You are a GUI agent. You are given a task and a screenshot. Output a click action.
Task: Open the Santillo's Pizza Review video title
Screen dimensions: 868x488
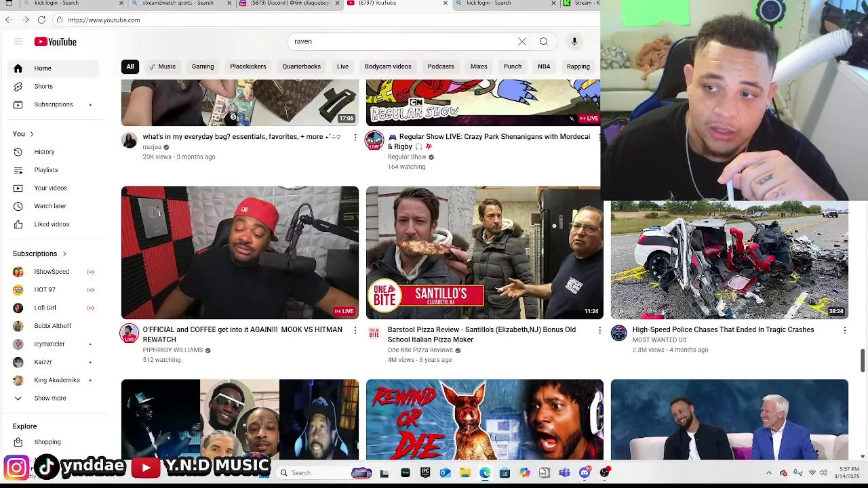tap(482, 335)
